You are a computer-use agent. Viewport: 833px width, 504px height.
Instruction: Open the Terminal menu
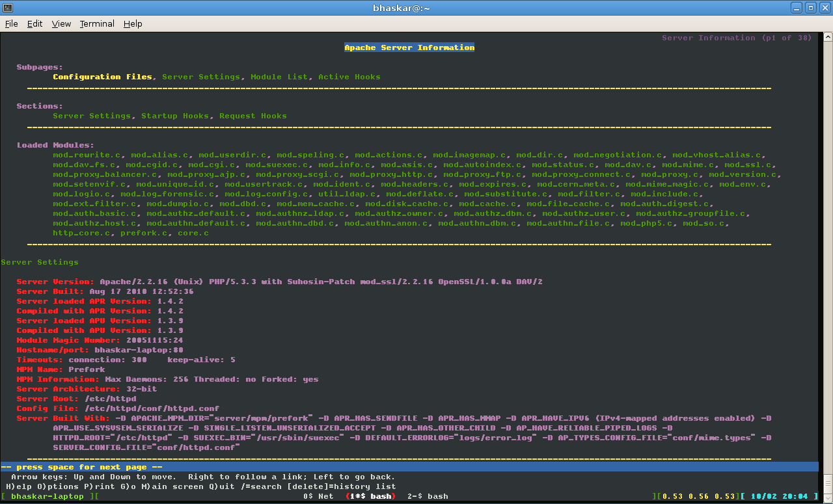96,23
